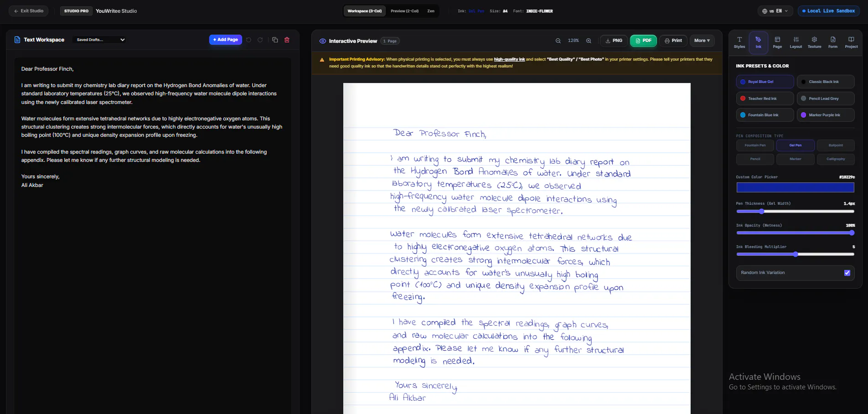Select the Fountain Pen composition type
Viewport: 868px width, 414px height.
click(755, 145)
